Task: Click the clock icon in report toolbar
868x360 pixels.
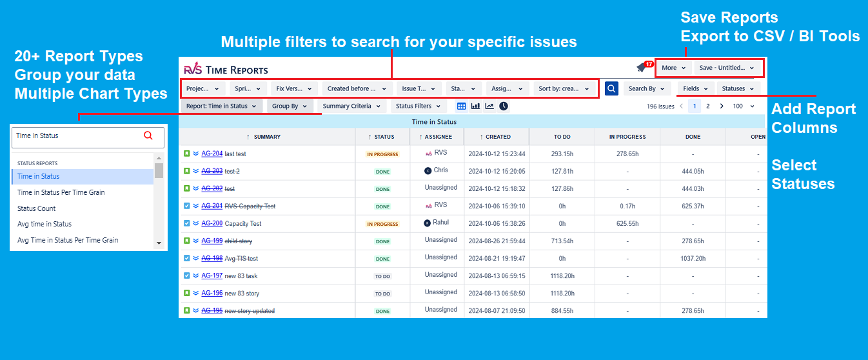Action: [504, 106]
